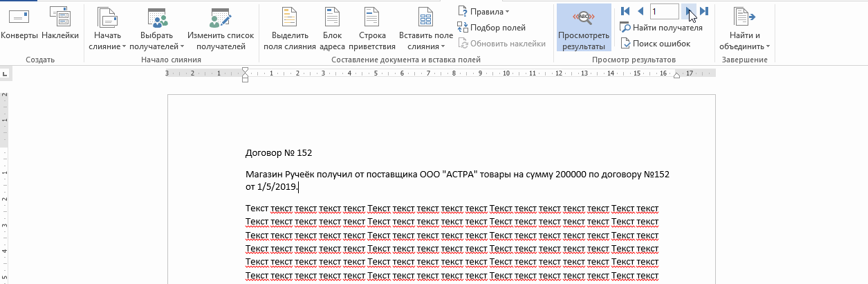This screenshot has height=284, width=868.
Task: Click Поиск ошибок button
Action: point(655,44)
